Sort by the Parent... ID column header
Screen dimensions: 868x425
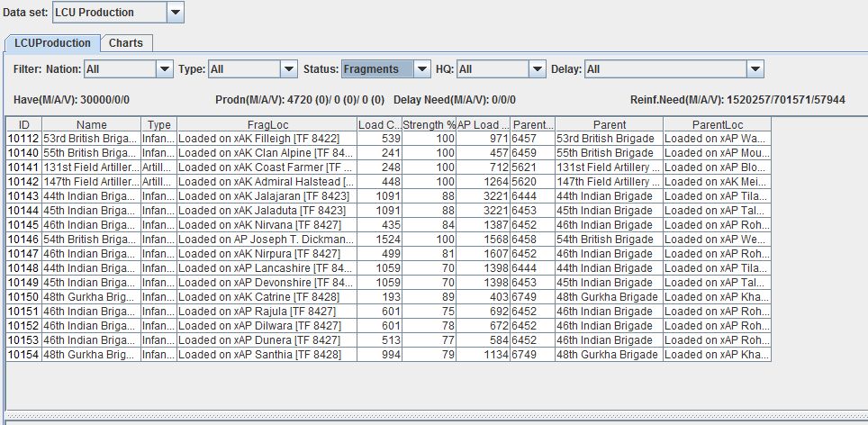[x=532, y=124]
